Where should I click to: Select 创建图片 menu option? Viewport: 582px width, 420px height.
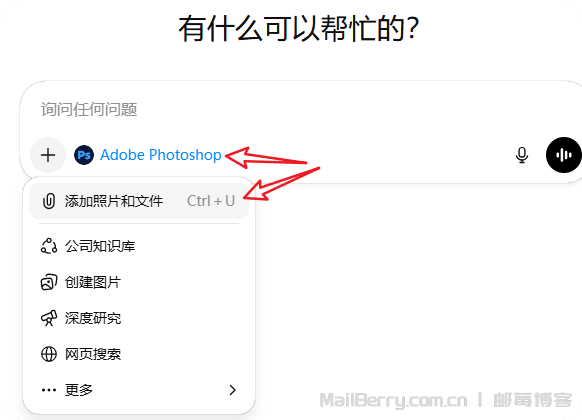(139, 282)
